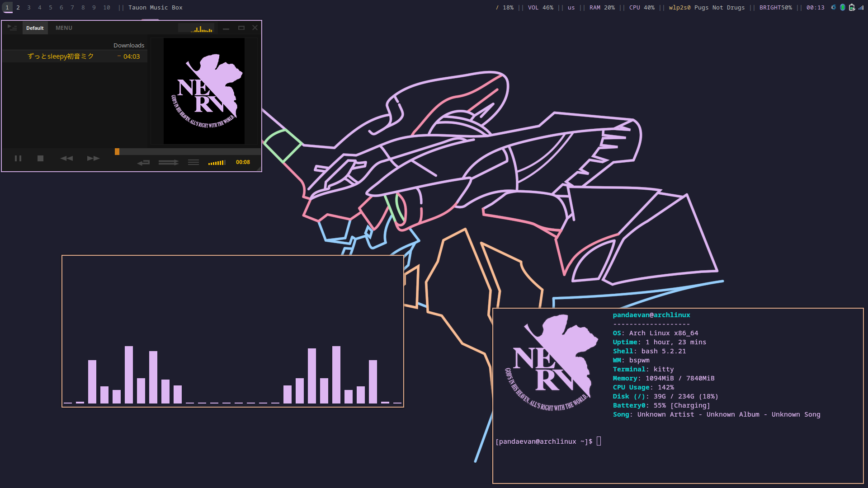The image size is (868, 488).
Task: Skip back to the previous track
Action: pyautogui.click(x=66, y=158)
